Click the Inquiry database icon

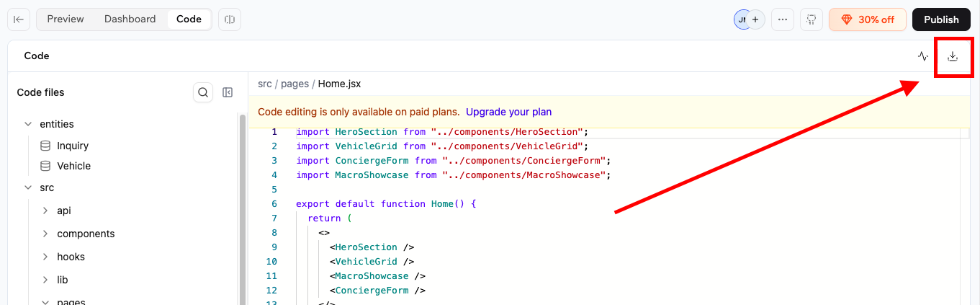45,146
